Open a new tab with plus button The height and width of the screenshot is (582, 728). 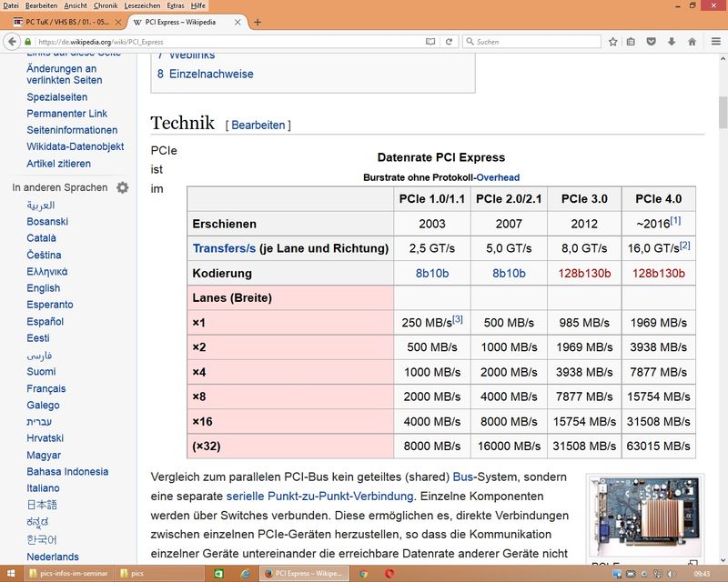click(x=257, y=21)
